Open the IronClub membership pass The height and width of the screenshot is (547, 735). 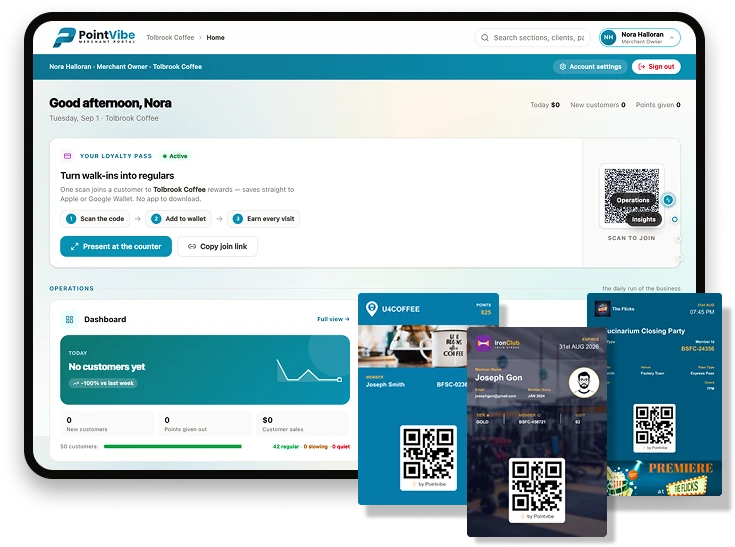537,432
